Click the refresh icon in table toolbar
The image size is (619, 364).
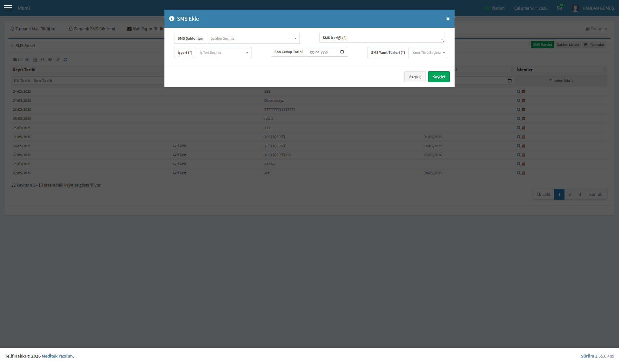coord(65,60)
